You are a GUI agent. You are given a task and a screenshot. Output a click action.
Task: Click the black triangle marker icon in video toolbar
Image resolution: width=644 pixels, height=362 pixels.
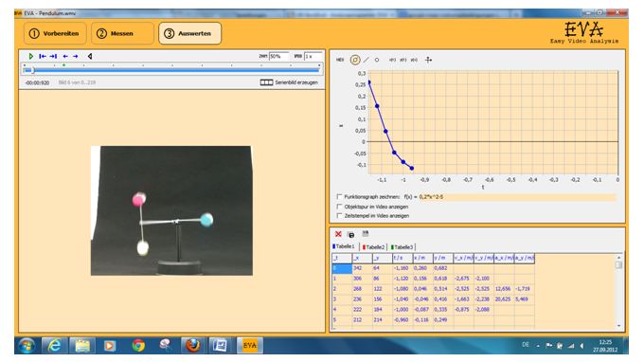(90, 56)
